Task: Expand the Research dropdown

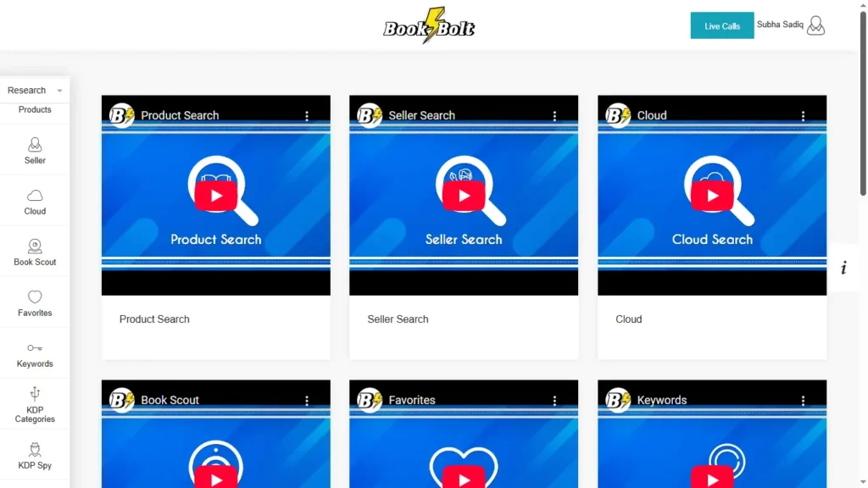Action: [35, 90]
